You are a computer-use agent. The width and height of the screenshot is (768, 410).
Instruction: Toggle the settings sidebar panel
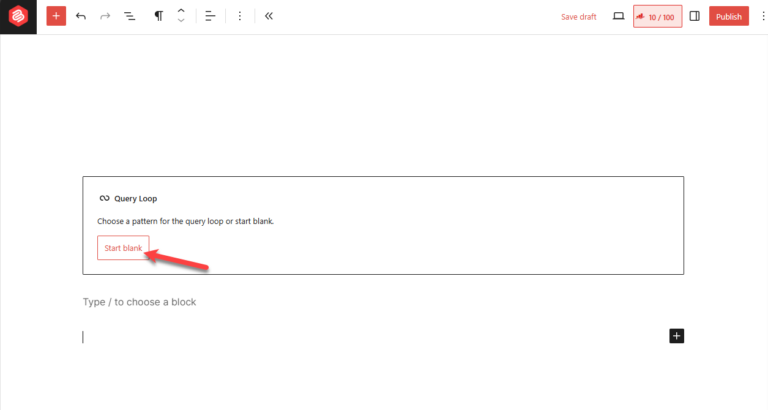click(x=695, y=17)
